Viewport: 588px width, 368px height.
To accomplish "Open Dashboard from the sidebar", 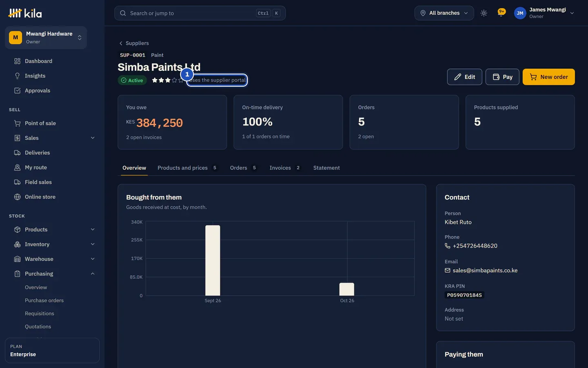I will [38, 61].
